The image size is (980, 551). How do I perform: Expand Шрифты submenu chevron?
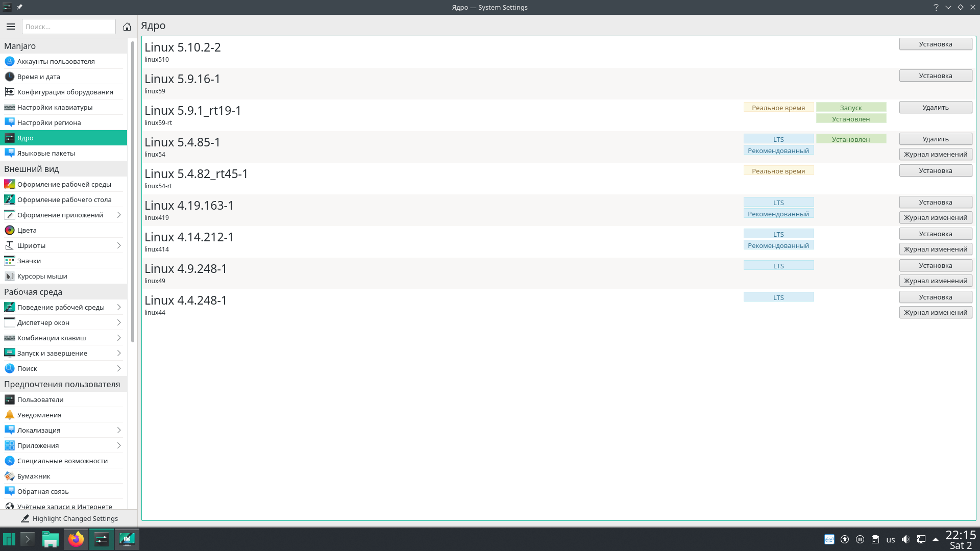coord(119,245)
